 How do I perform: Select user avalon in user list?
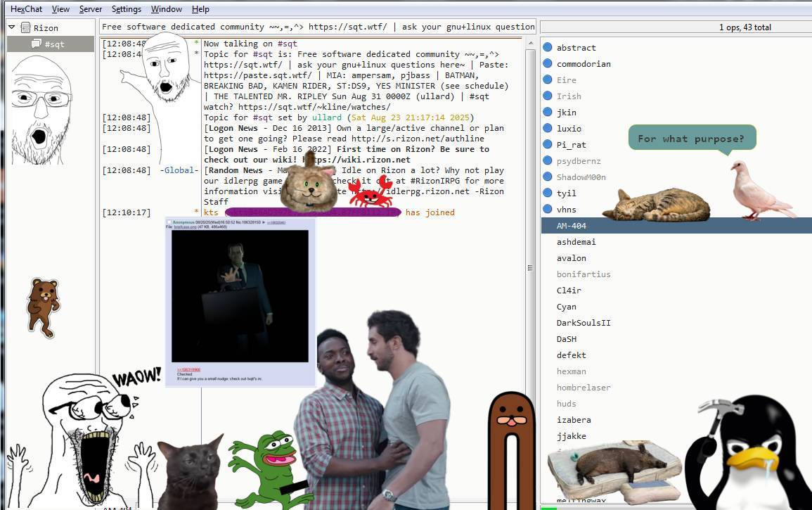571,258
